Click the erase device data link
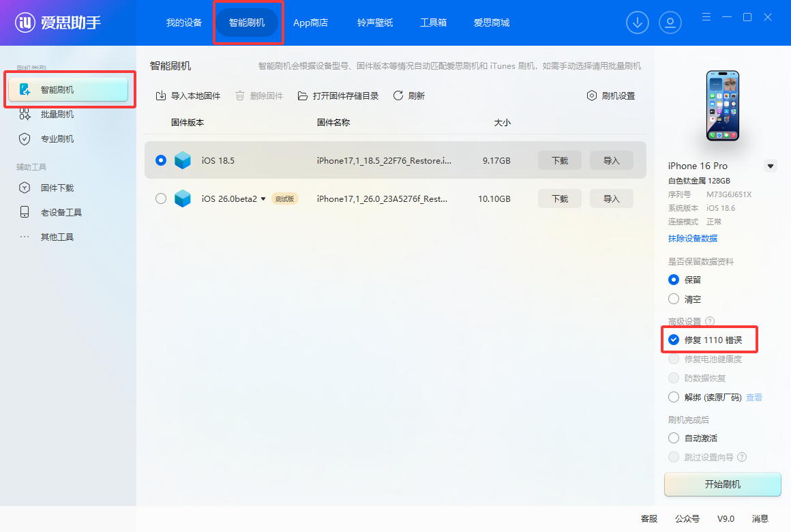This screenshot has width=791, height=532. (x=692, y=238)
